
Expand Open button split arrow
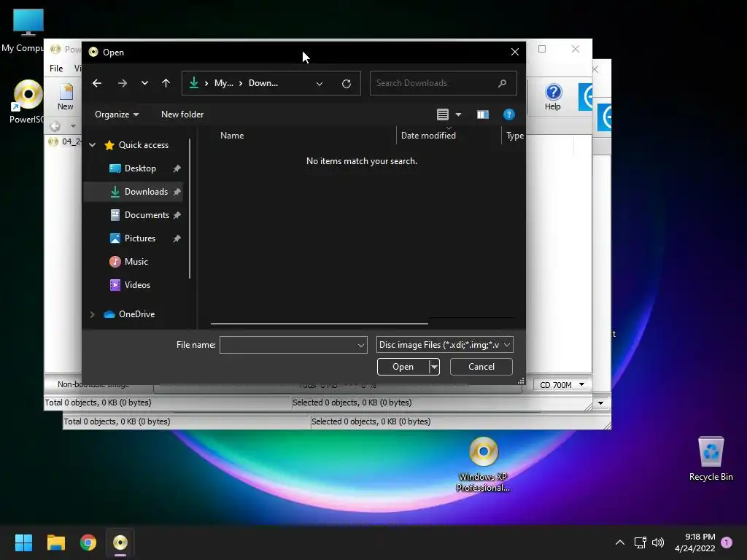pyautogui.click(x=434, y=367)
